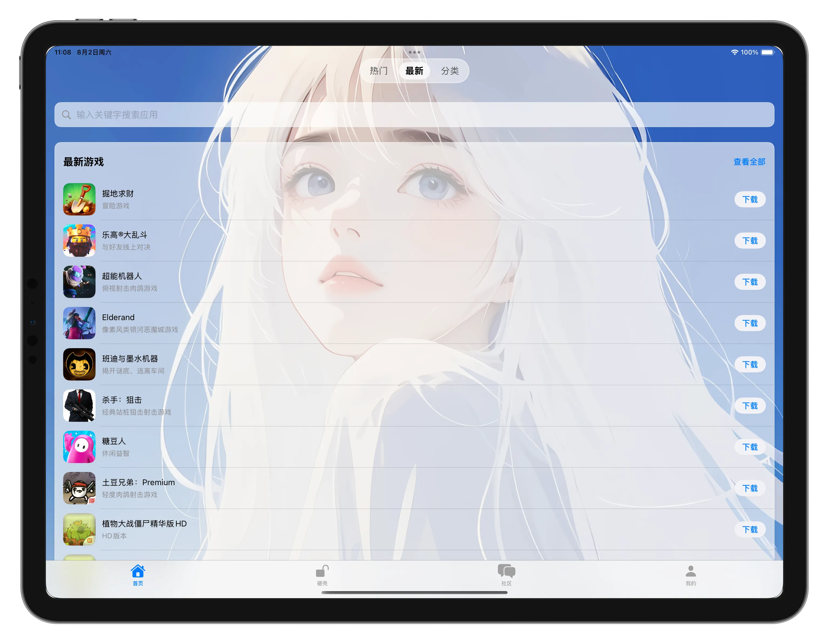829x644 pixels.
Task: Select the 最新 tab
Action: point(414,71)
